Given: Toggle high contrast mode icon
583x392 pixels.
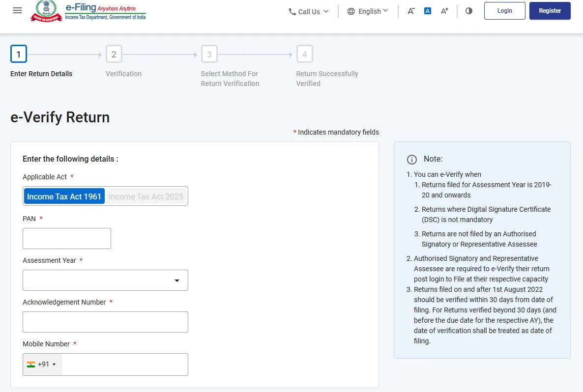Looking at the screenshot, I should [x=469, y=11].
